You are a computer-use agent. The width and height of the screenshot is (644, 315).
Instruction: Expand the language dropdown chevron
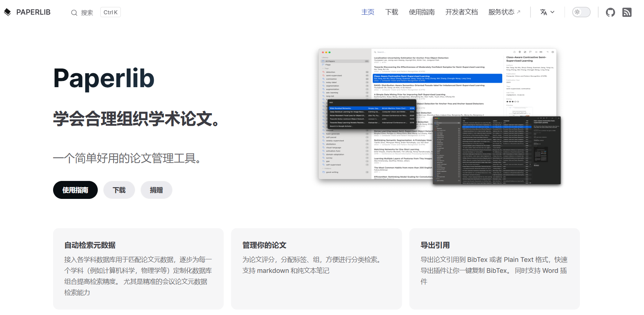point(552,12)
